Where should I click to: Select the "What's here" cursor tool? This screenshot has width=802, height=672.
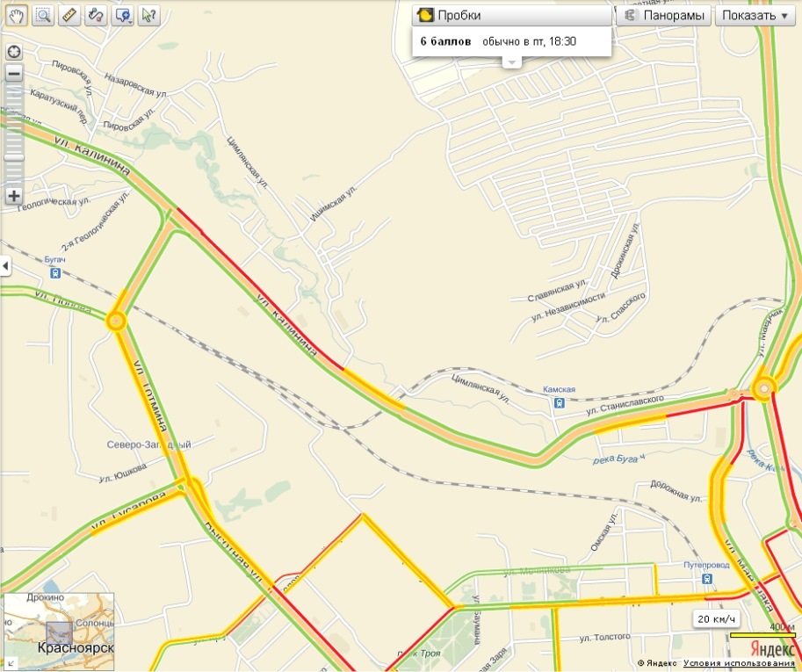pos(148,15)
